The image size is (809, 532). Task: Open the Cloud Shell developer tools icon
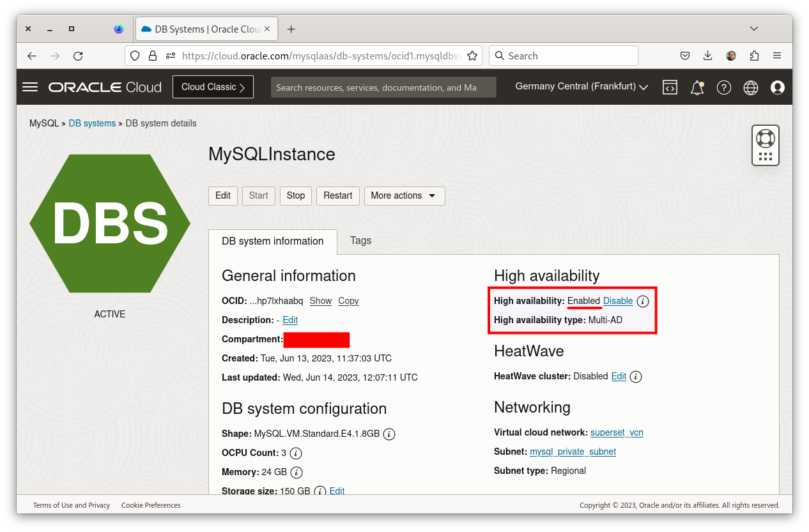tap(670, 87)
